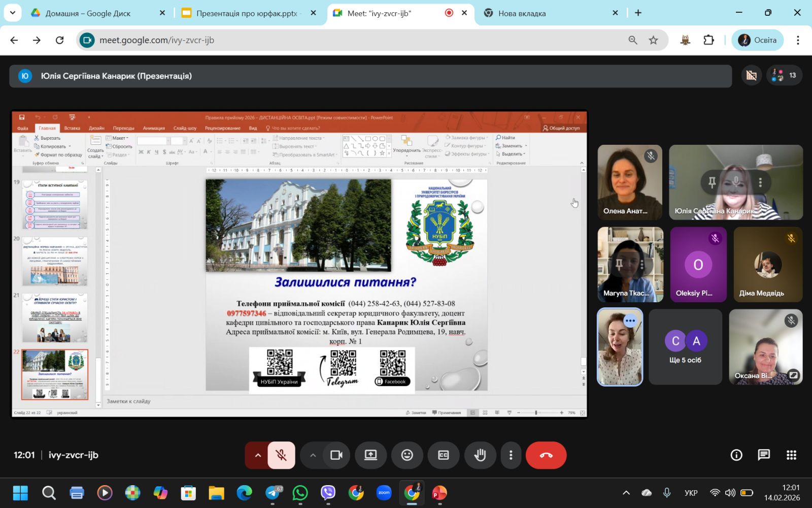Open audio settings chevron beside microphone
This screenshot has width=812, height=508.
pyautogui.click(x=258, y=455)
